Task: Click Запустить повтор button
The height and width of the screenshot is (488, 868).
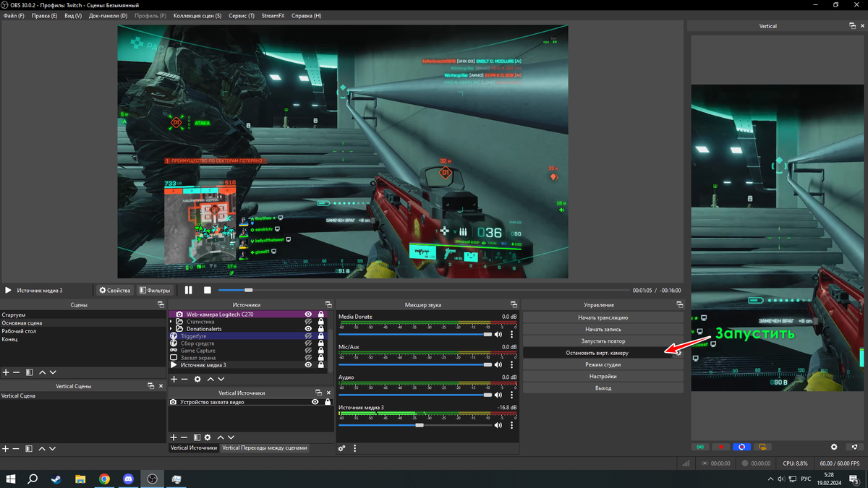Action: [603, 341]
